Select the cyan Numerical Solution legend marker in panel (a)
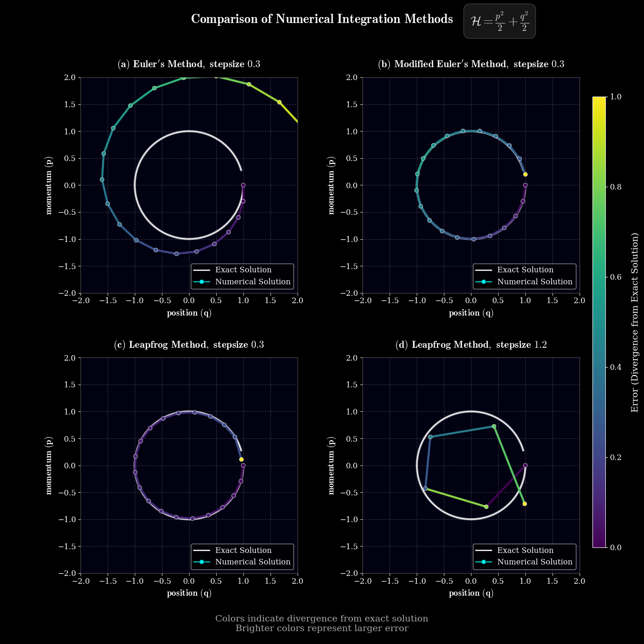The width and height of the screenshot is (644, 644). pos(201,282)
